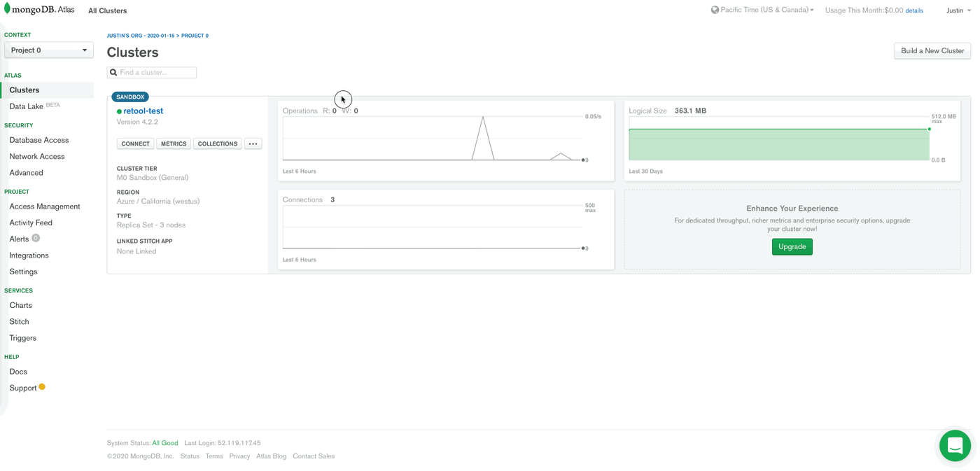Open the Justin user account dropdown

click(958, 10)
